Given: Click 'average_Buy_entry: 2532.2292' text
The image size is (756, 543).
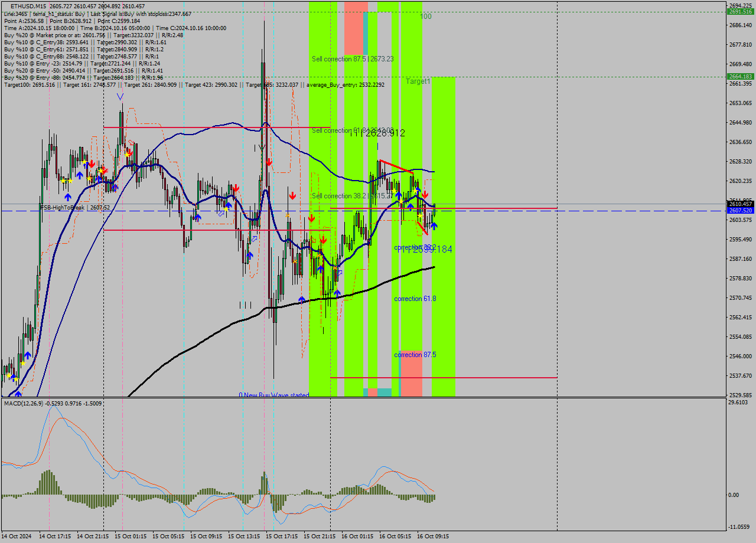Looking at the screenshot, I should [346, 84].
